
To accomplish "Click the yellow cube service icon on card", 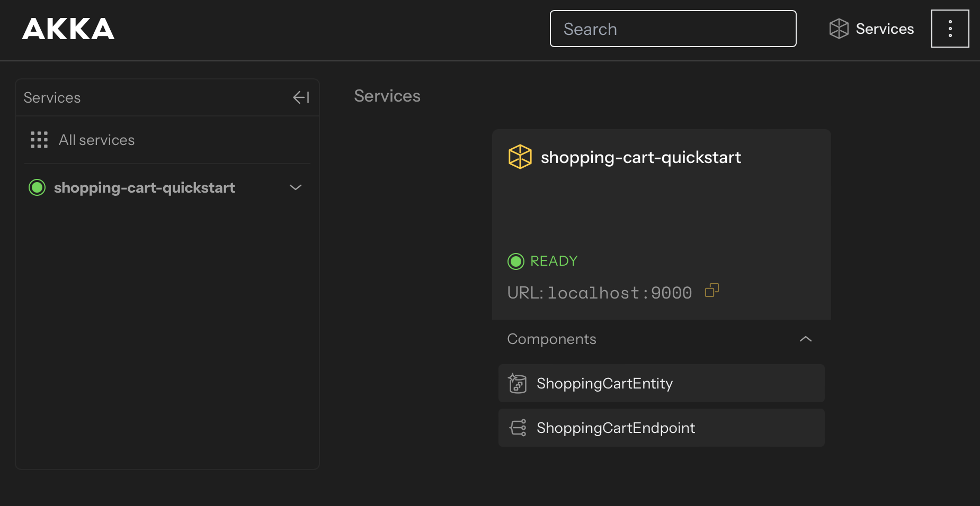I will tap(520, 157).
